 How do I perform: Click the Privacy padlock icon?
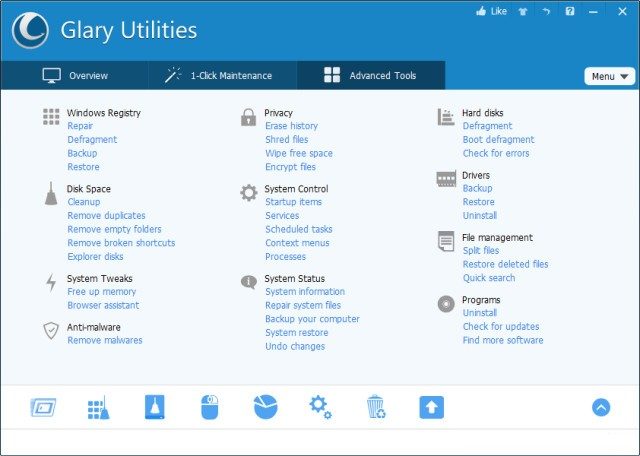[x=248, y=117]
